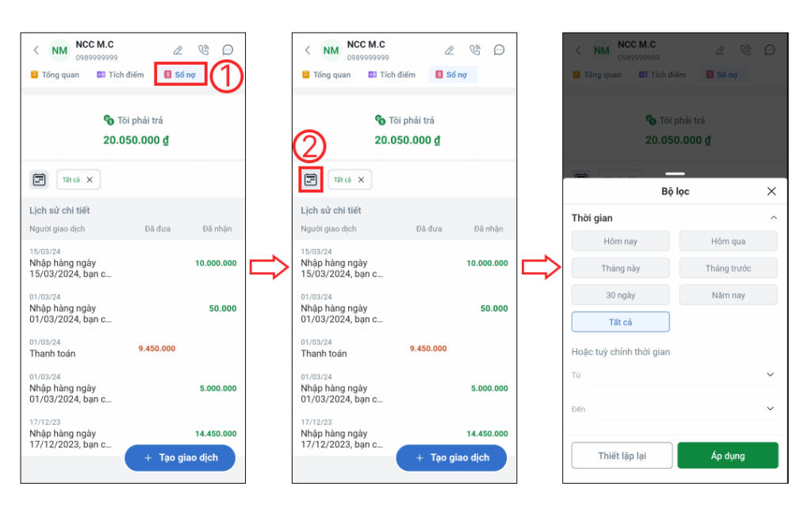Remove the 'Tất cả' chip in the leftmost screen
812x513 pixels.
point(90,180)
